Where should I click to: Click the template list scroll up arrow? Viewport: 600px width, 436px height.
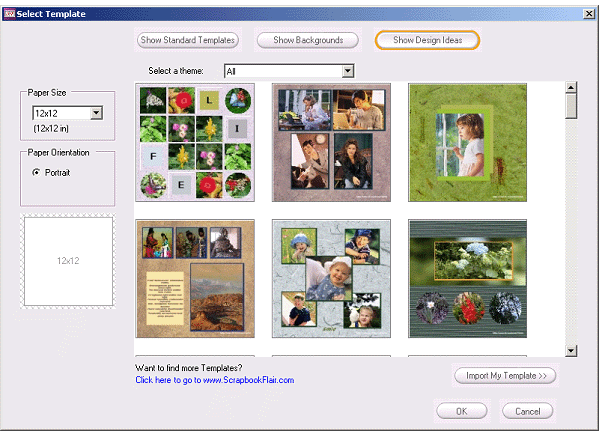[571, 87]
